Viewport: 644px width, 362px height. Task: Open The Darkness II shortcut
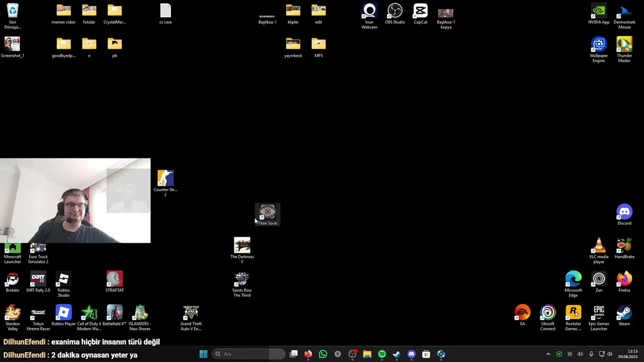point(242,250)
